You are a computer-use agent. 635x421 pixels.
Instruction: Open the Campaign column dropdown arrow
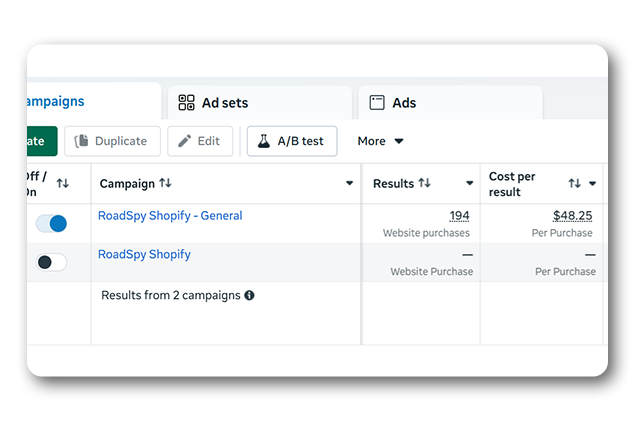349,183
